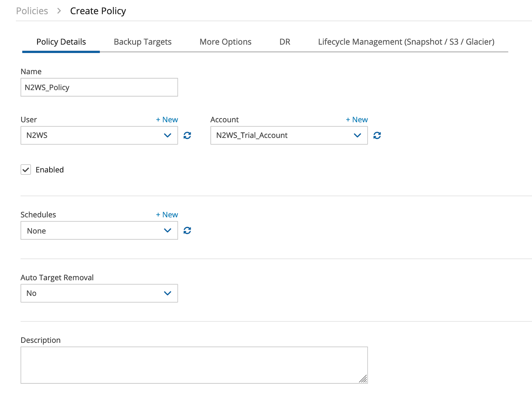
Task: Add a new Schedule
Action: click(x=167, y=215)
